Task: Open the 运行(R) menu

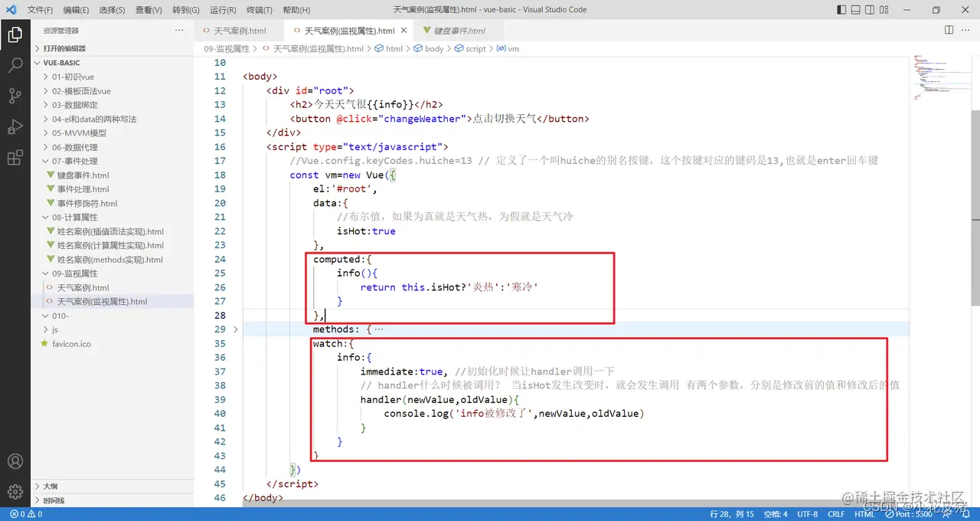Action: coord(223,10)
